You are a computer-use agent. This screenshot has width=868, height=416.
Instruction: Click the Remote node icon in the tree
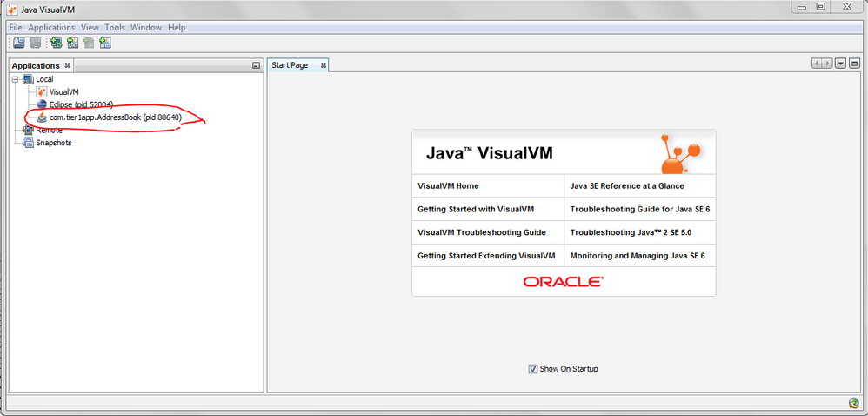coord(28,131)
